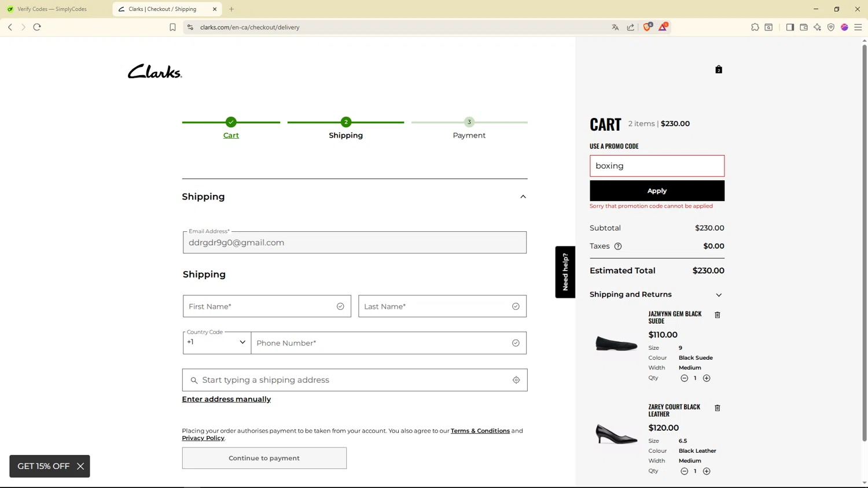
Task: Switch to Verify Codes SimplyCodes tab
Action: 56,9
